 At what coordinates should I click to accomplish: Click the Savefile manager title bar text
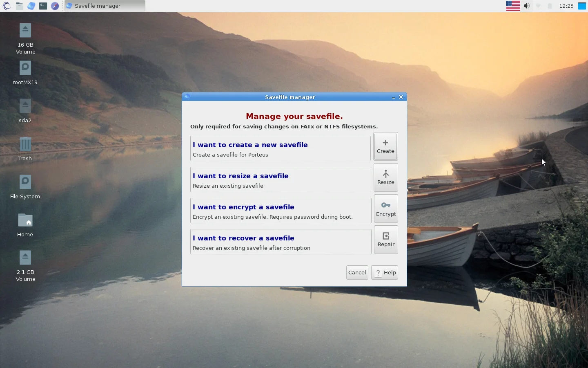[290, 97]
